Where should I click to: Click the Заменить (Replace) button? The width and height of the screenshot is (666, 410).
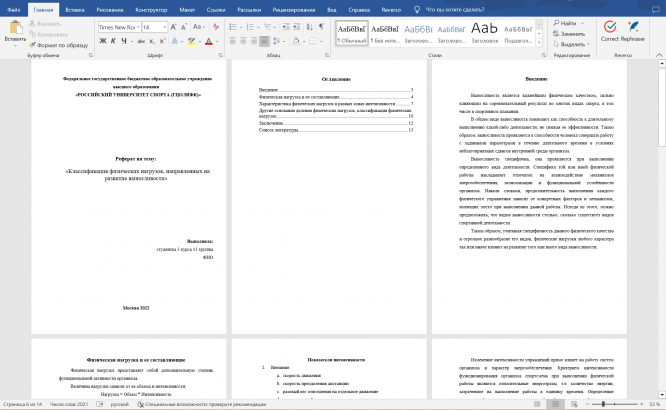tap(569, 34)
